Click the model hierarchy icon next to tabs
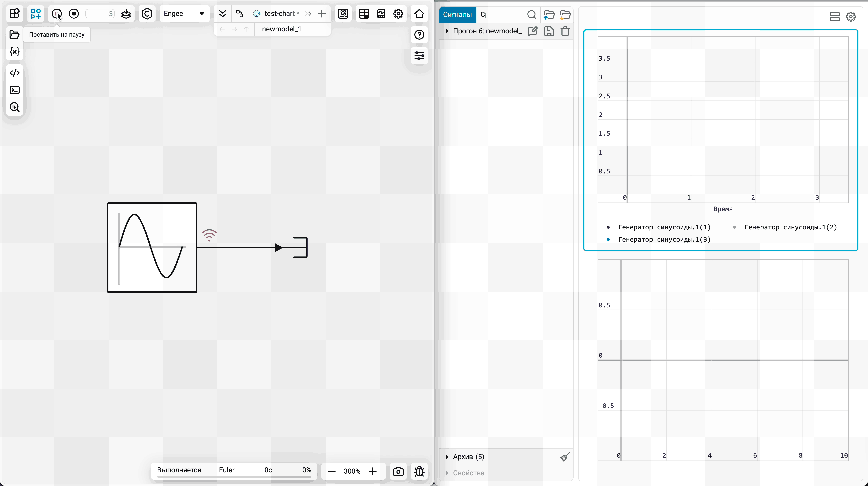The image size is (868, 486). pos(240,14)
